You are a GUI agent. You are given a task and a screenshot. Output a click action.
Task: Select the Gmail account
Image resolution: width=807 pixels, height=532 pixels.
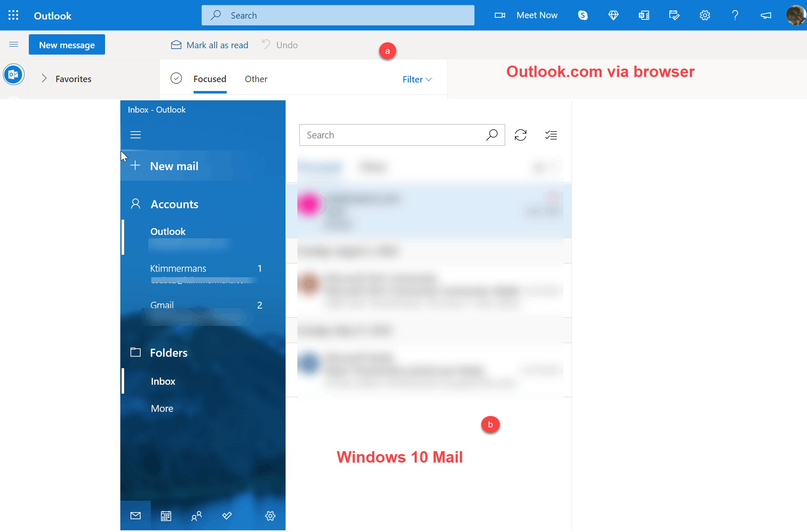(x=203, y=311)
